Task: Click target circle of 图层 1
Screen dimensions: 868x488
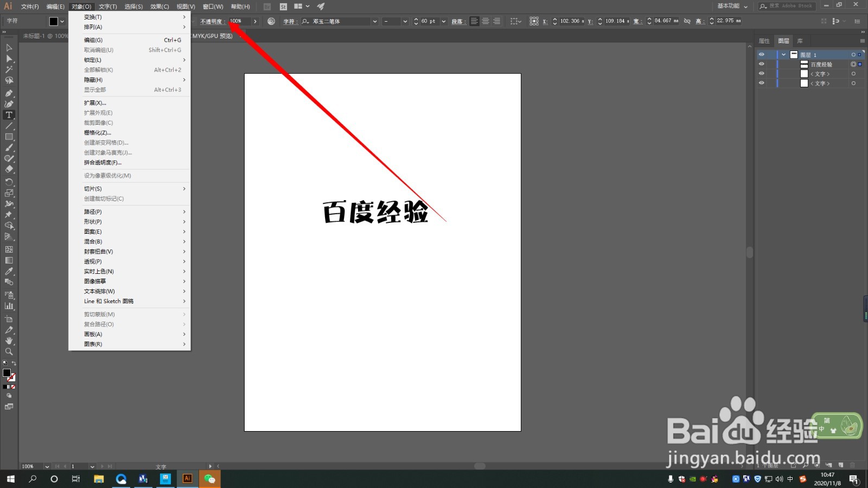Action: tap(853, 55)
